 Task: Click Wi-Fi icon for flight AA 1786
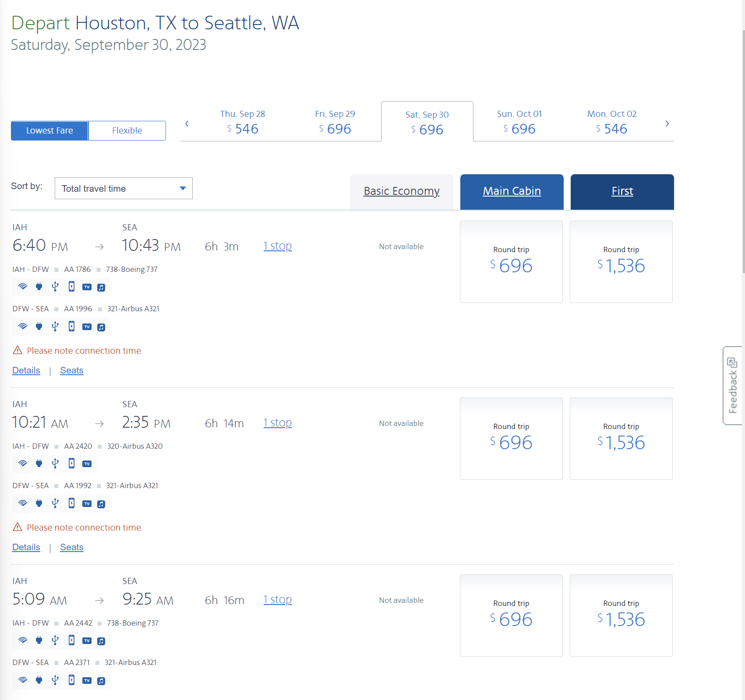23,287
